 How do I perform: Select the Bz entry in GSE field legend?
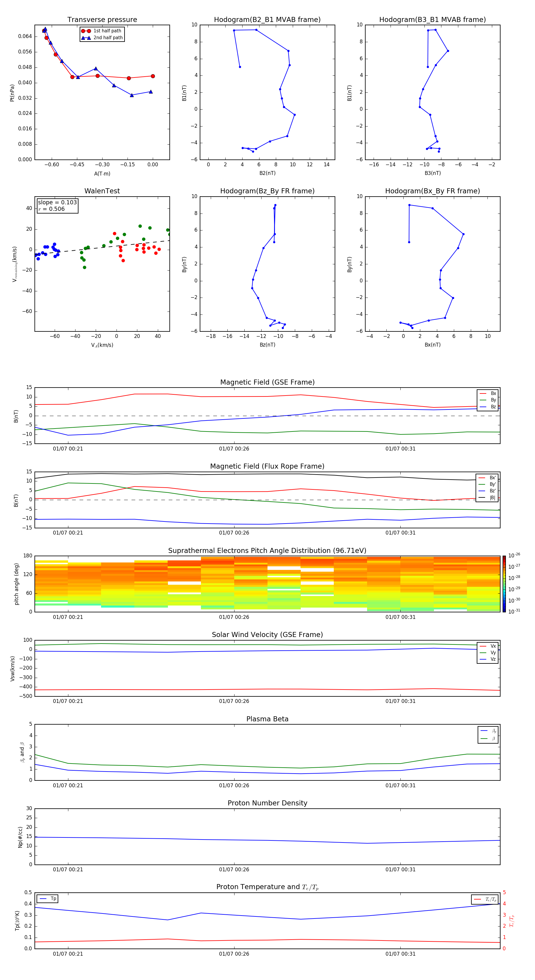488,407
